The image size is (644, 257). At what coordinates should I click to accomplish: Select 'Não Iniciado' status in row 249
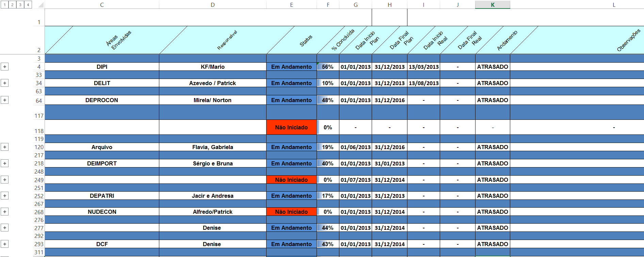tap(291, 180)
